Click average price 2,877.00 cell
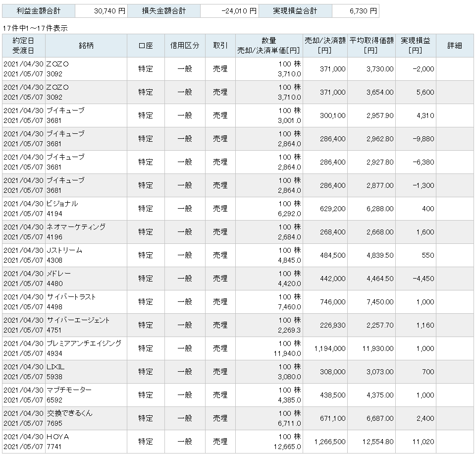Viewport: 476px width, 457px height. pyautogui.click(x=371, y=185)
